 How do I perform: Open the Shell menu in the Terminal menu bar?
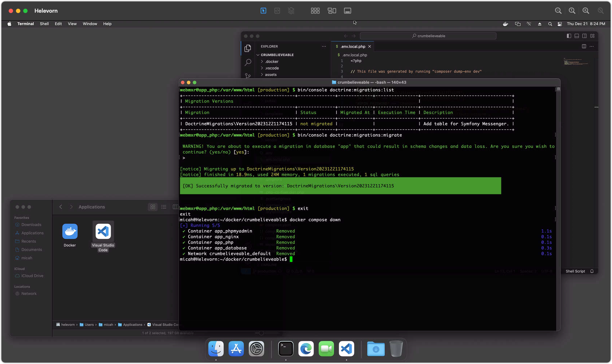tap(44, 24)
